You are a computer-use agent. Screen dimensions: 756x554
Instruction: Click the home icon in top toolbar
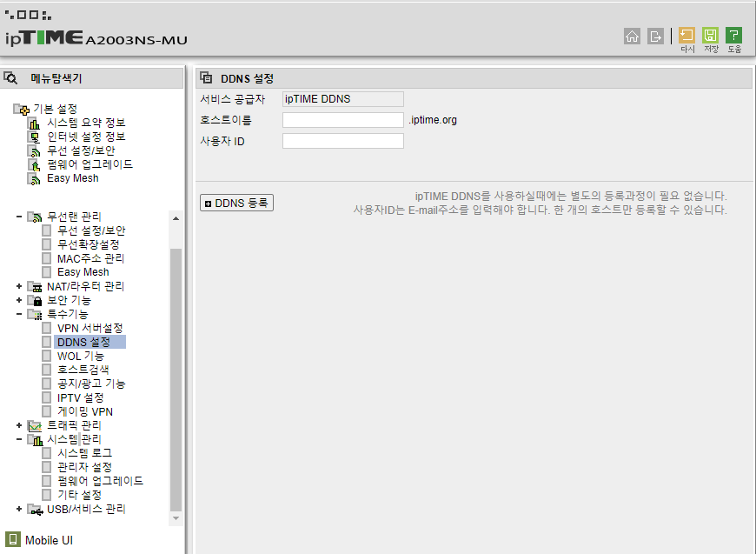(x=632, y=37)
